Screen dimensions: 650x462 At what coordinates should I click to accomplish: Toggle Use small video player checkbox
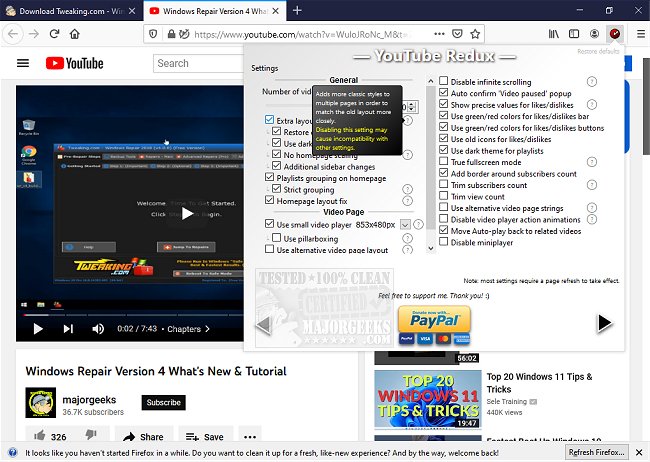[x=269, y=224]
